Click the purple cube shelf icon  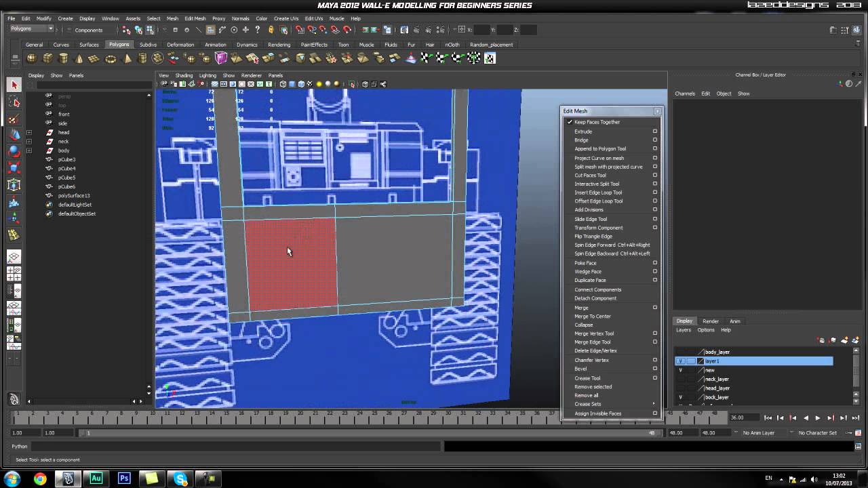[x=221, y=58]
